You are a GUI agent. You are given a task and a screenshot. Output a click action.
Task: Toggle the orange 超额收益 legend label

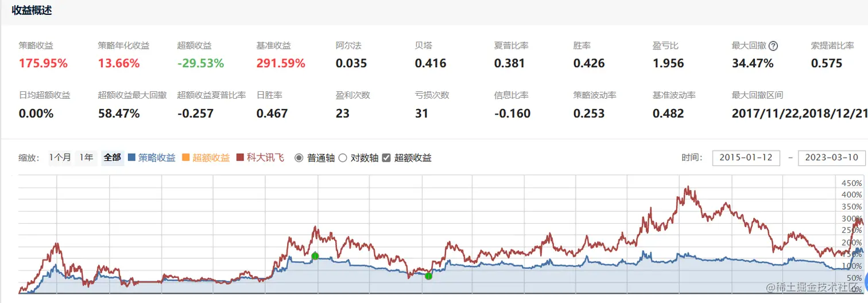click(x=211, y=157)
